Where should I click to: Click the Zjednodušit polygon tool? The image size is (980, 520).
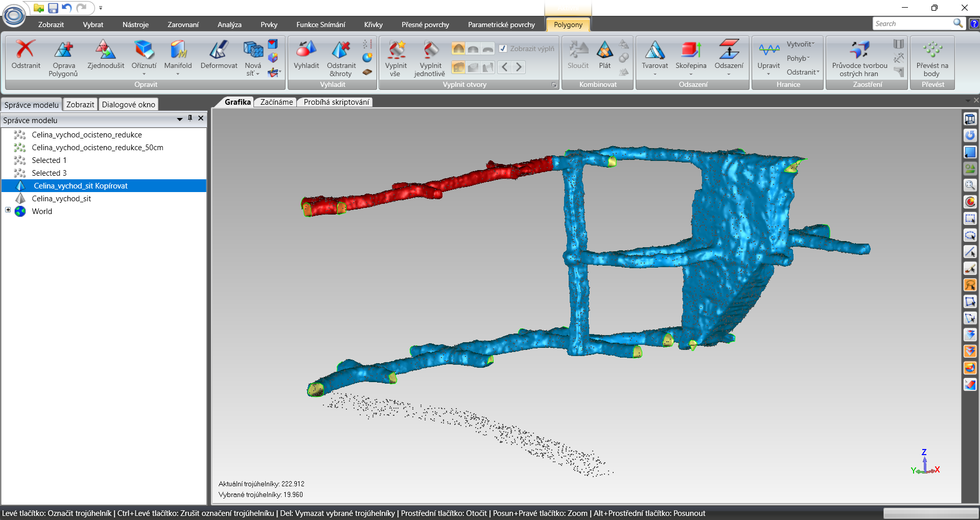pyautogui.click(x=105, y=50)
